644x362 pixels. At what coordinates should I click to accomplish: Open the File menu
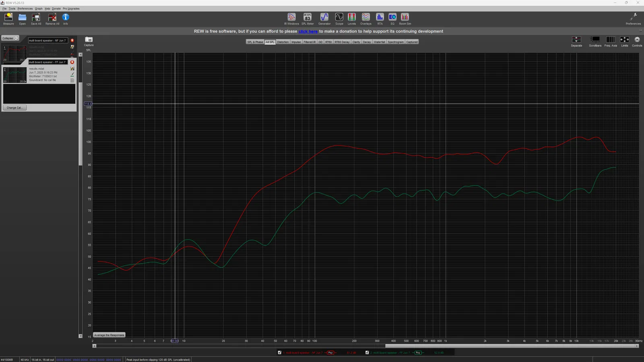[4, 8]
